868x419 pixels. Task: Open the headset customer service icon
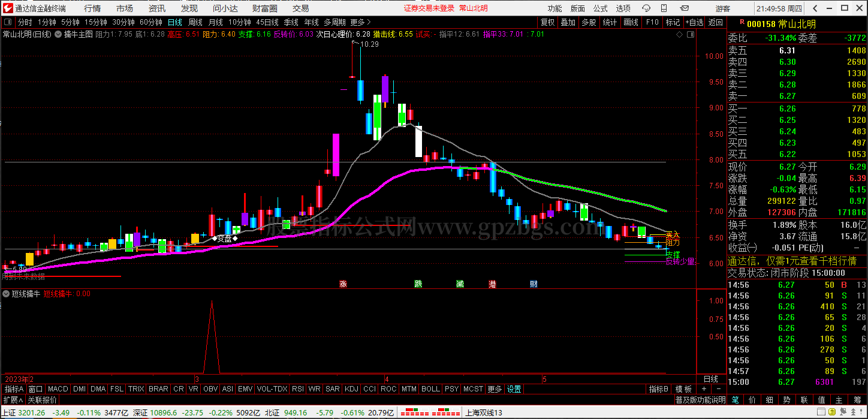tap(646, 8)
